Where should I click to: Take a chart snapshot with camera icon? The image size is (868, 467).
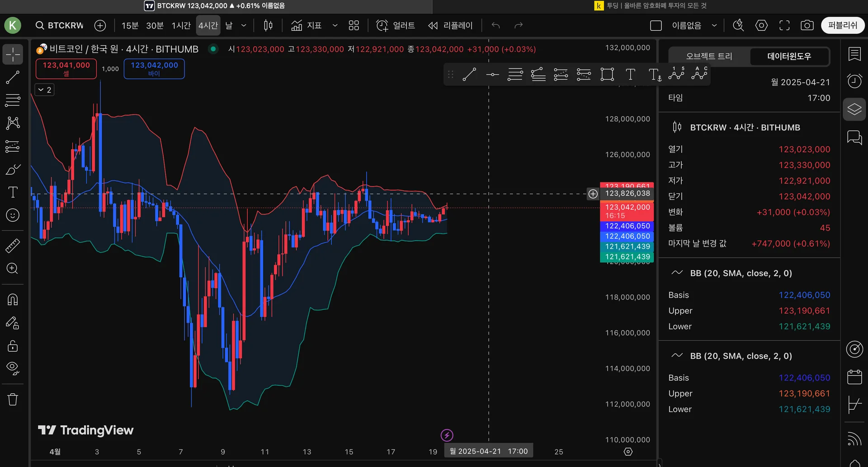807,25
